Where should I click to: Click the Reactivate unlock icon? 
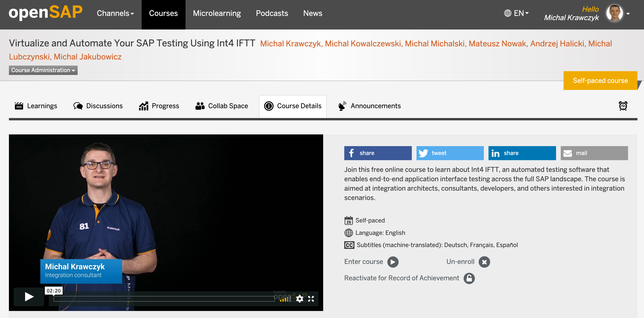[x=469, y=278]
